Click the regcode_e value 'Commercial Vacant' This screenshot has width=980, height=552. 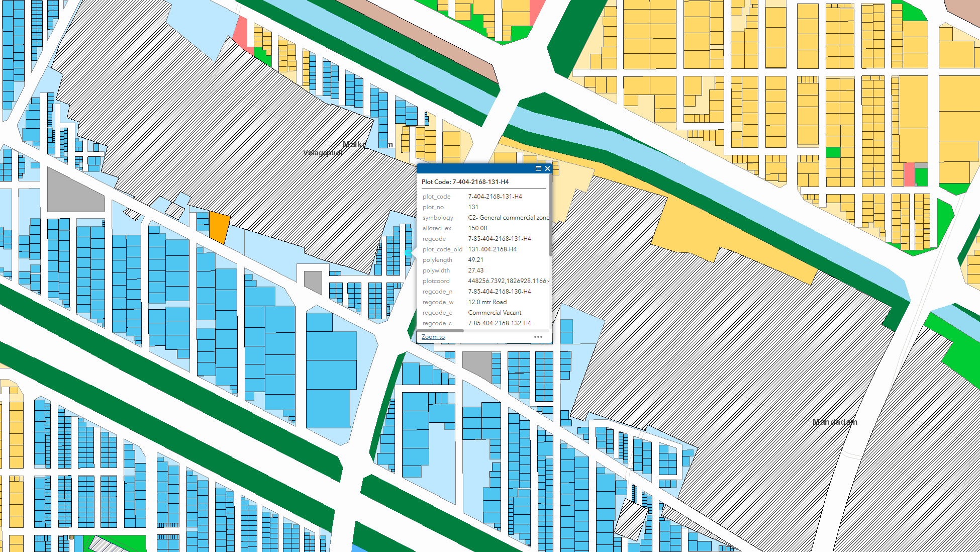coord(495,313)
